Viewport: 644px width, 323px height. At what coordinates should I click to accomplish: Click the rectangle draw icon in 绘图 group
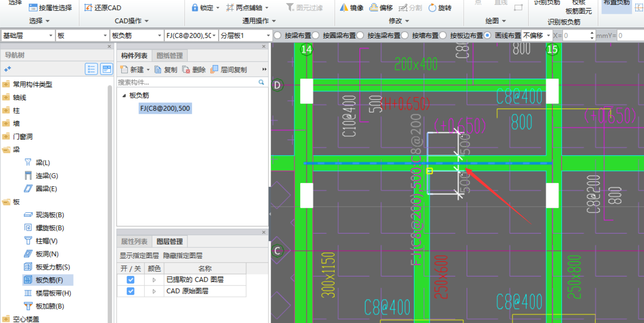tap(518, 7)
